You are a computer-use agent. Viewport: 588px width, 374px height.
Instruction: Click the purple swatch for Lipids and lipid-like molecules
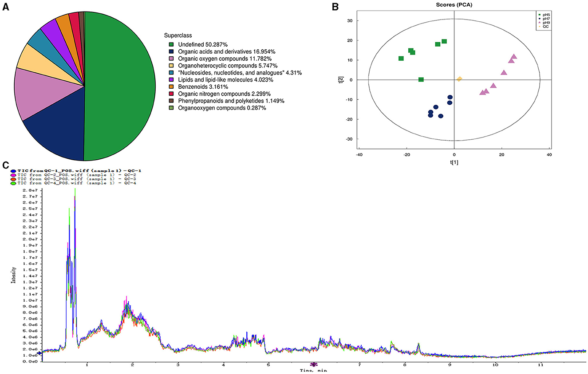click(x=171, y=80)
